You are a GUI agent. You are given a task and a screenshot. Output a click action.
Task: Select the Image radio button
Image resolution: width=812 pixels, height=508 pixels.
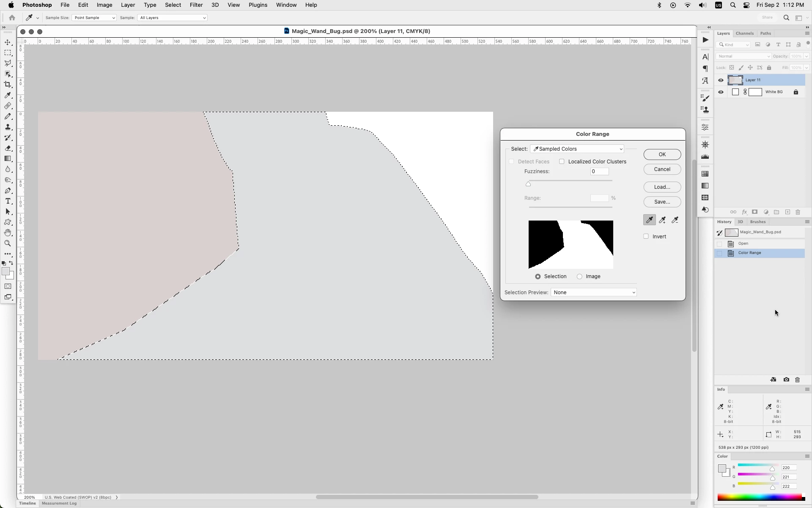579,276
